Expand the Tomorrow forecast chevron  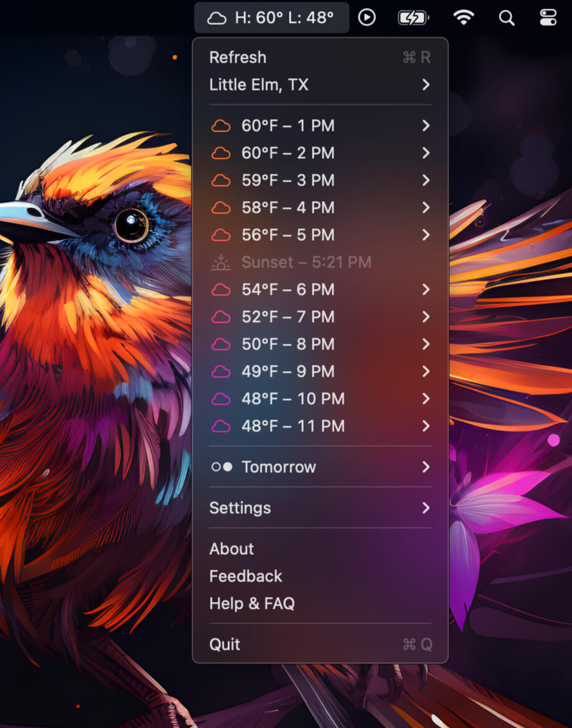coord(426,467)
